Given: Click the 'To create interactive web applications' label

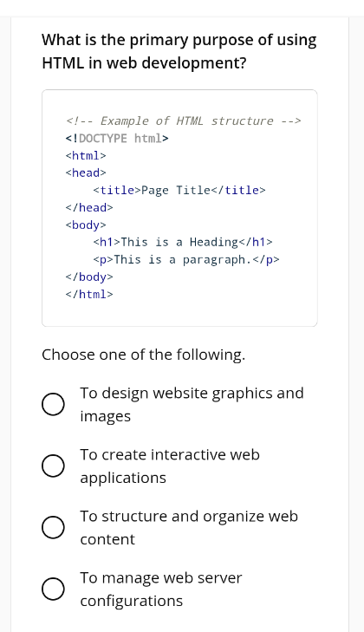Looking at the screenshot, I should pos(170,466).
